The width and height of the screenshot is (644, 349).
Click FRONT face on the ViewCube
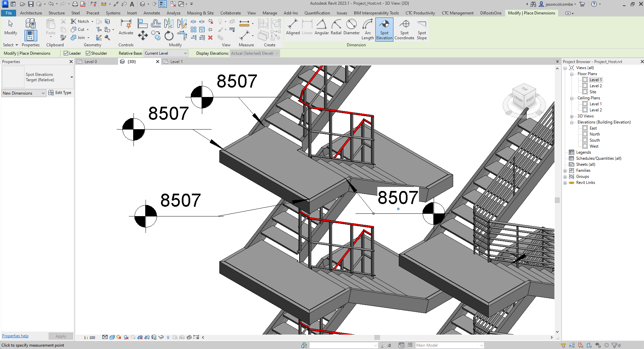(518, 99)
